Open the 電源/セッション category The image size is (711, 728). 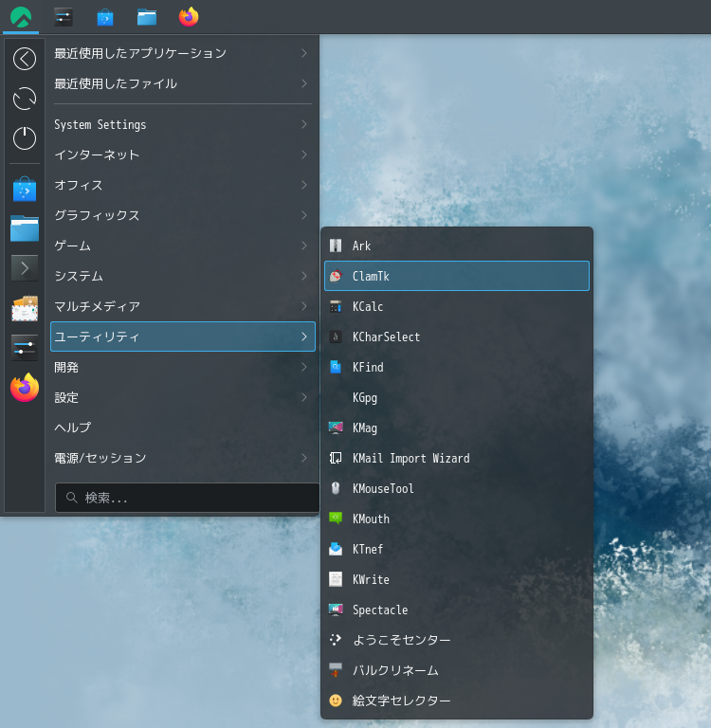(x=183, y=458)
